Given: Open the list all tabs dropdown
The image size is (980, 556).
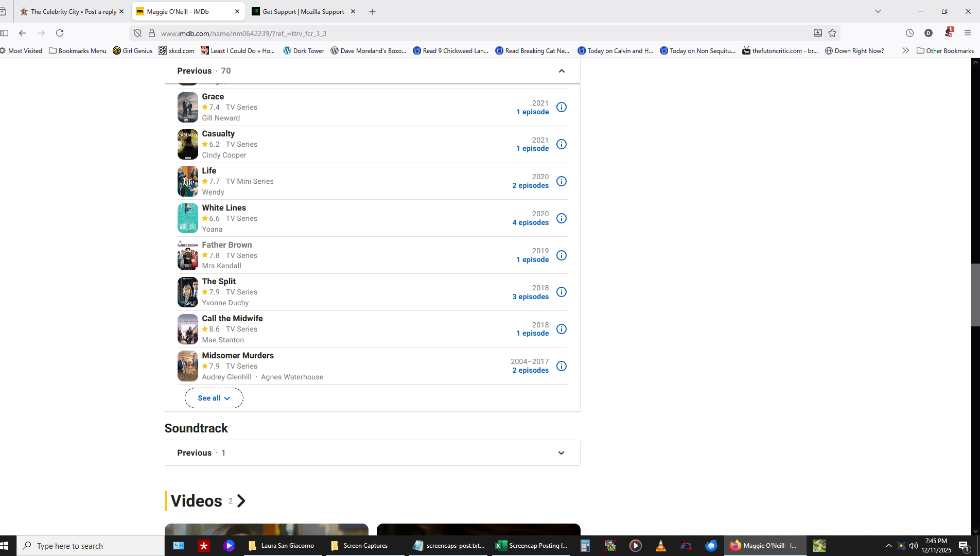Looking at the screenshot, I should point(878,11).
